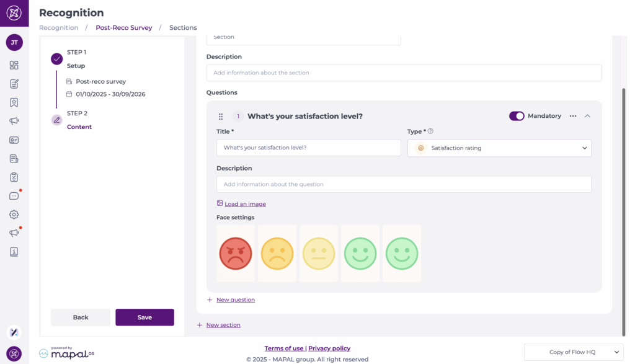Click the Load an image link
This screenshot has height=364, width=635.
245,204
